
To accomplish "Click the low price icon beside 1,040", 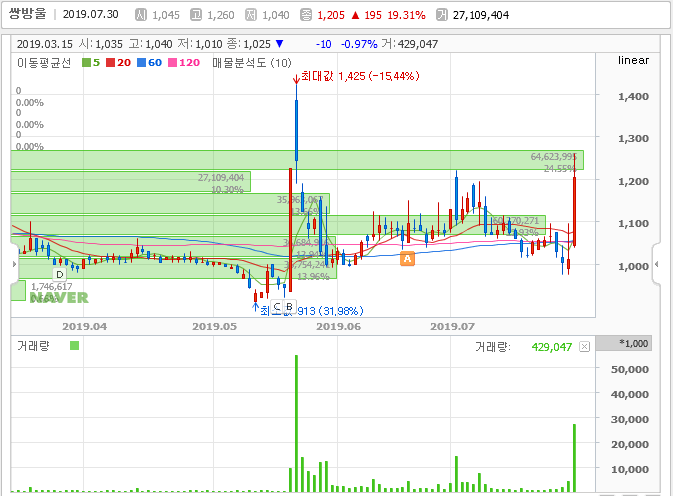I will coord(251,15).
